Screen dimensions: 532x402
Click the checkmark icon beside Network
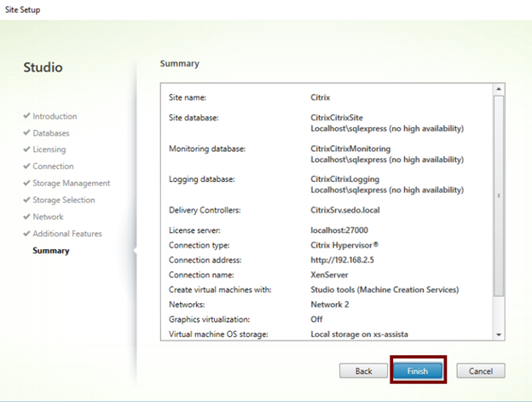(x=26, y=216)
